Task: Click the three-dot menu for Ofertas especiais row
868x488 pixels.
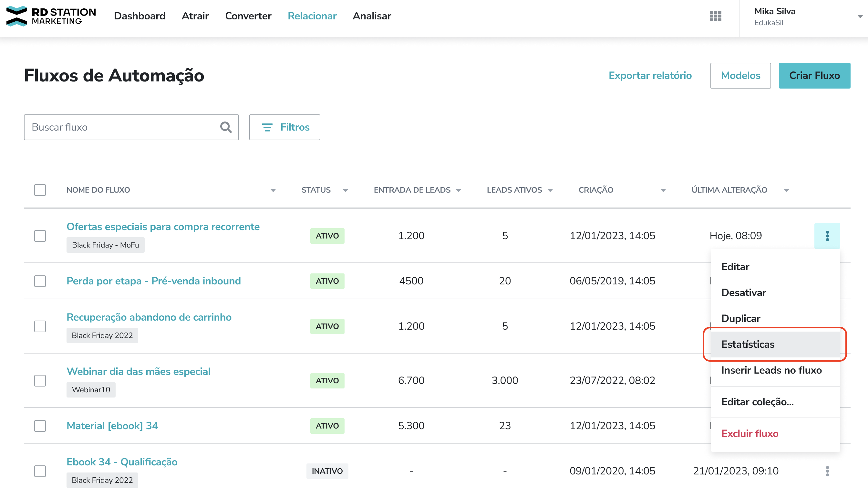Action: (x=827, y=236)
